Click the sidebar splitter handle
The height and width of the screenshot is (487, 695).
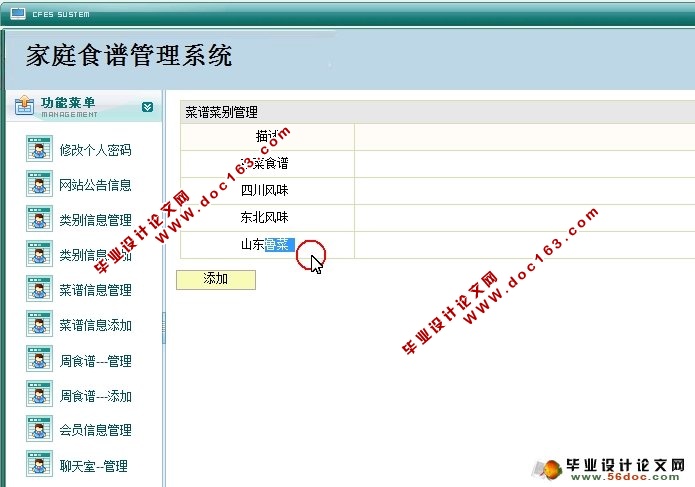tap(164, 328)
